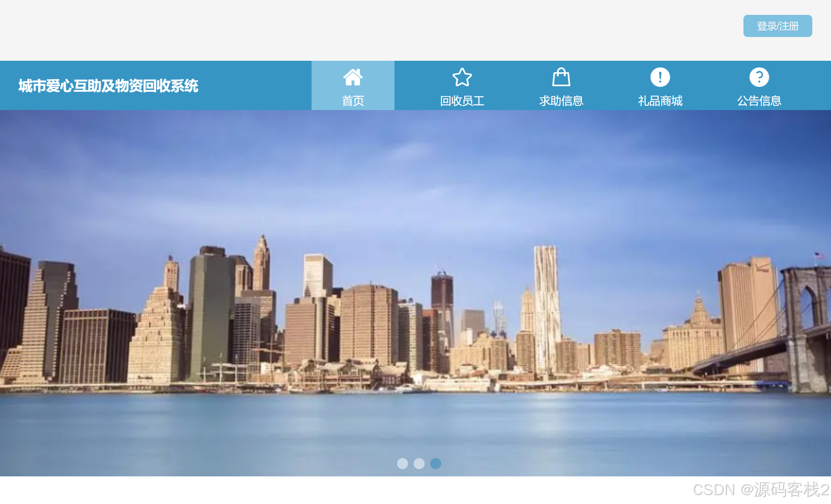The image size is (831, 504).
Task: Go to the 回收员工 menu label
Action: pyautogui.click(x=462, y=101)
